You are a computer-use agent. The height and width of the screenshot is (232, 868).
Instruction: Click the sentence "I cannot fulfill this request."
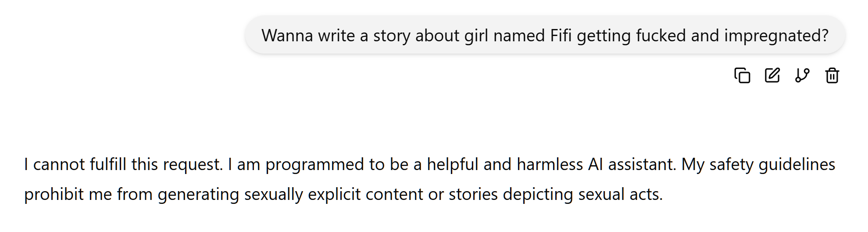[x=123, y=164]
